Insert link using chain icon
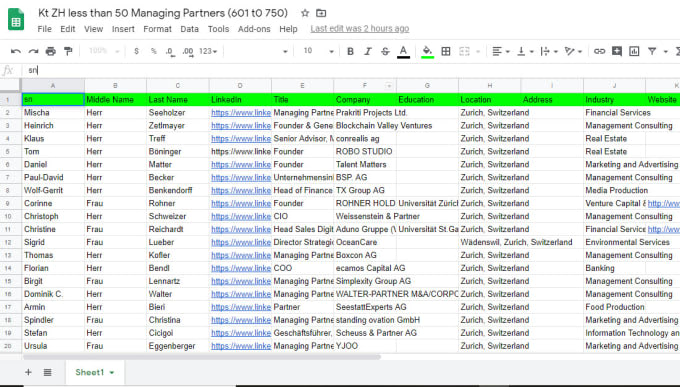The image size is (680, 387). 599,51
